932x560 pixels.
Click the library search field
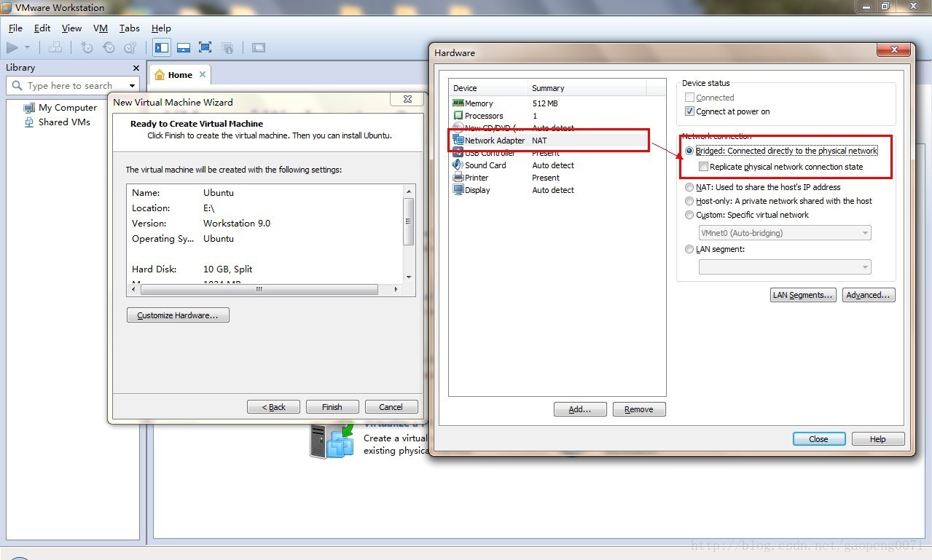coord(70,85)
